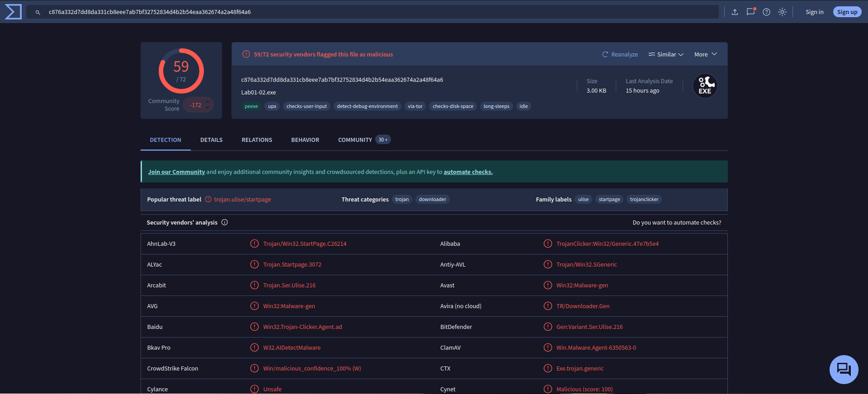Viewport: 868px width, 394px height.
Task: Click the warning icon in the Baidu row
Action: [x=255, y=327]
